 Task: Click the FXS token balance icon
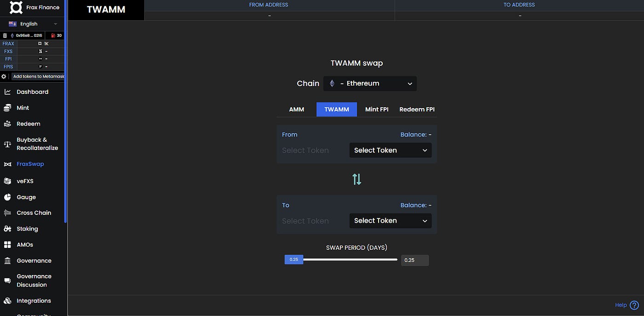tap(40, 51)
